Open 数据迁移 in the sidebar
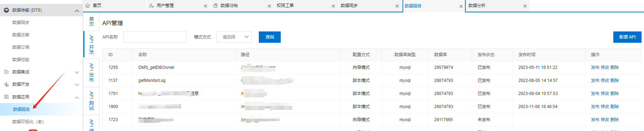Image resolution: width=644 pixels, height=131 pixels. (21, 35)
